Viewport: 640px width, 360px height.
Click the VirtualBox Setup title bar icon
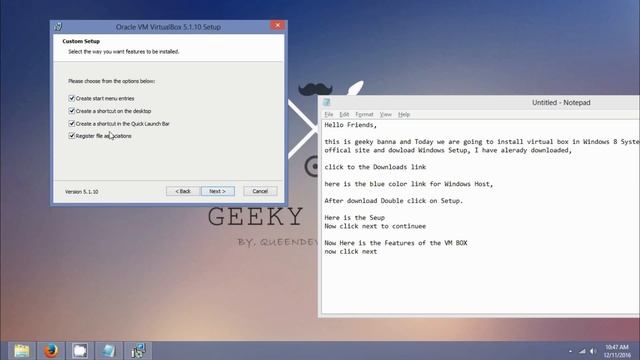[x=59, y=27]
